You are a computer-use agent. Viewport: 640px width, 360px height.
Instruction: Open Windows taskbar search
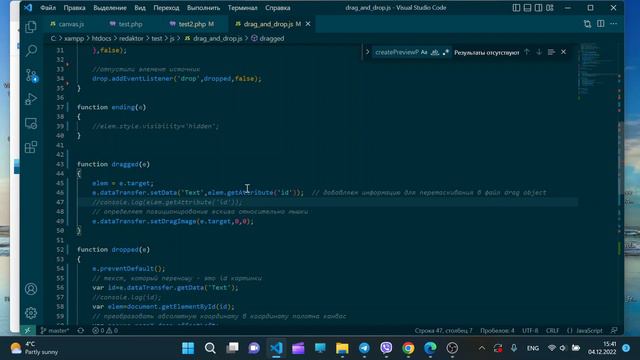click(x=210, y=348)
